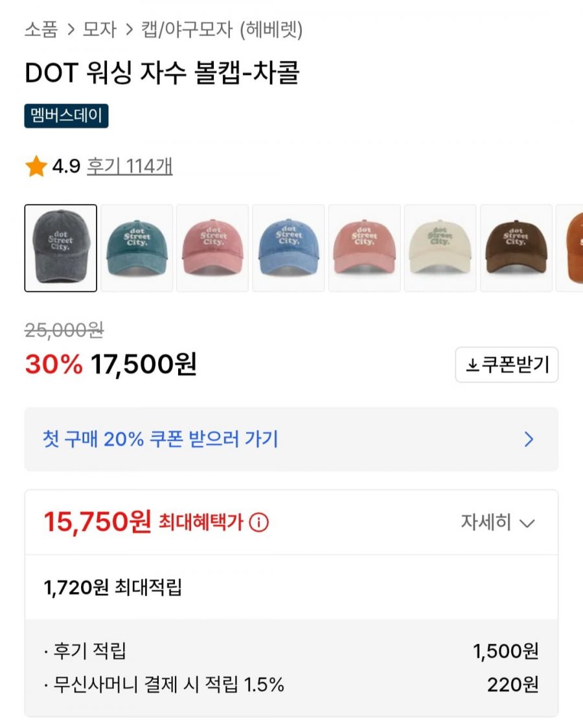Select the partially visible orange cap thumbnail

[571, 248]
